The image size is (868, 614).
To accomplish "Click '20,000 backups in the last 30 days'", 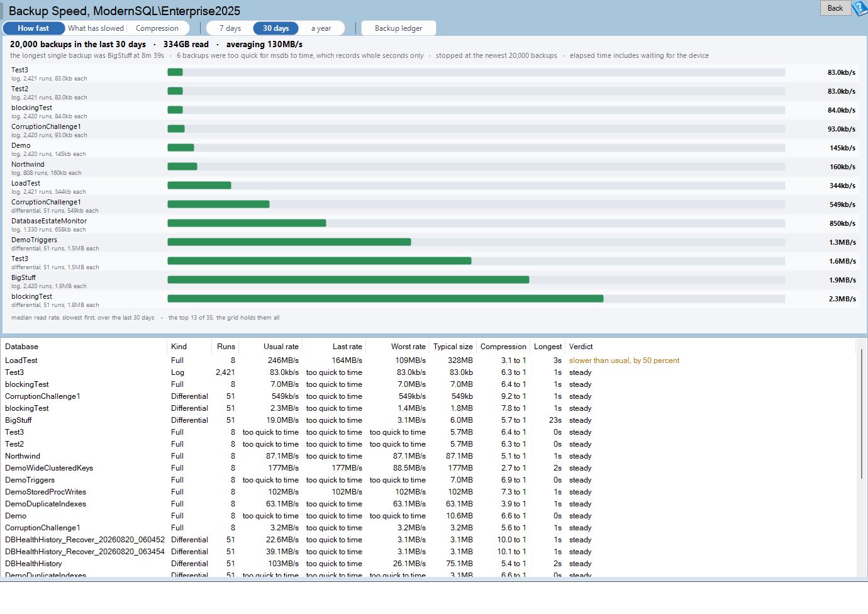I will point(78,44).
